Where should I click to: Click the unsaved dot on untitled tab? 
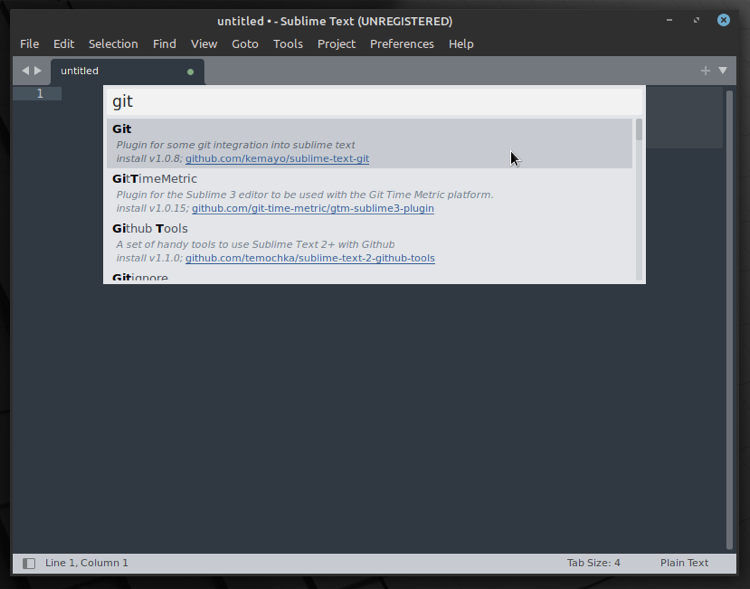coord(190,72)
